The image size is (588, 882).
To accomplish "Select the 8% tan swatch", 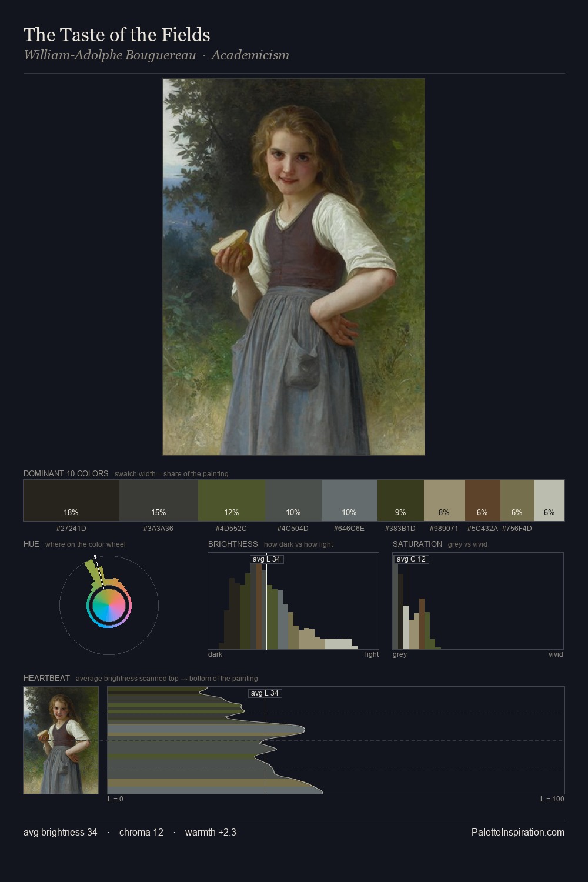I will coord(445,500).
